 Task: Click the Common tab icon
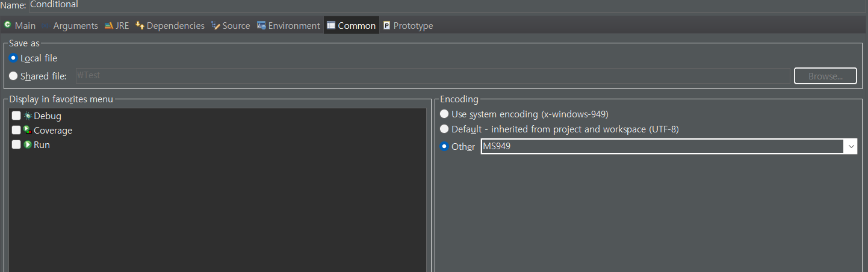tap(330, 26)
